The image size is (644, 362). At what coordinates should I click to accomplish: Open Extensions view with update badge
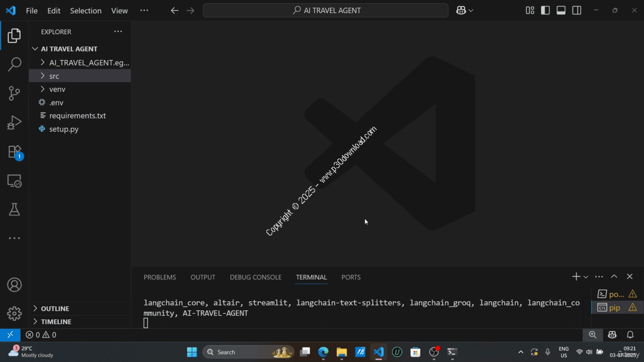tap(15, 152)
